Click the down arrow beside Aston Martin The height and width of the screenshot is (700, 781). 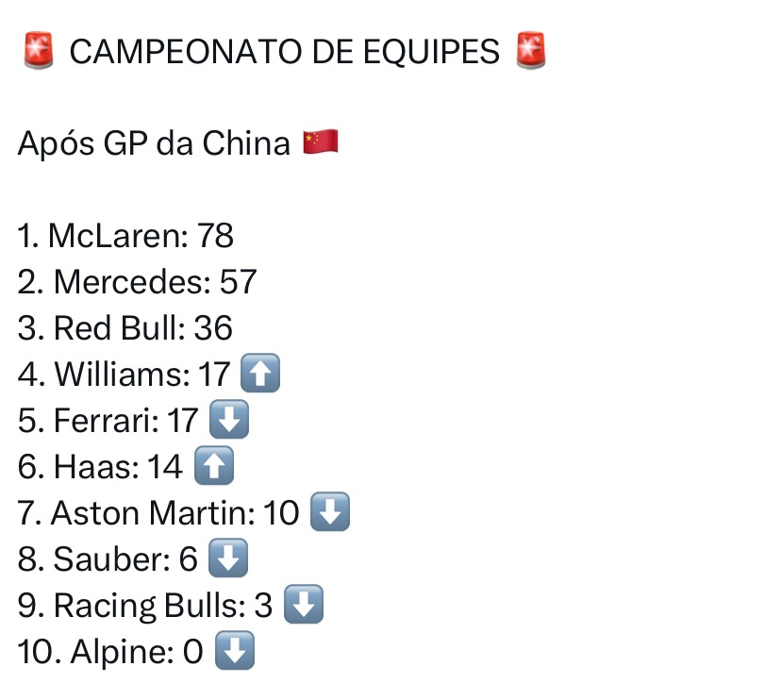[330, 513]
